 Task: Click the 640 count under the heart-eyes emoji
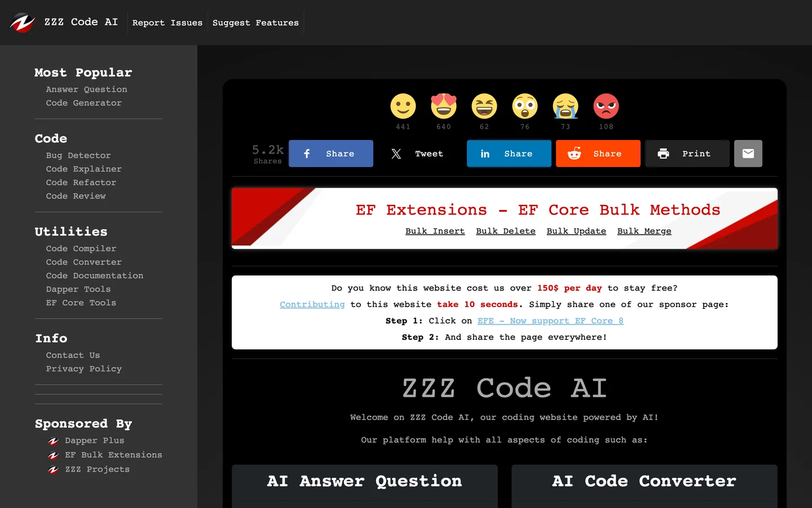pos(444,127)
